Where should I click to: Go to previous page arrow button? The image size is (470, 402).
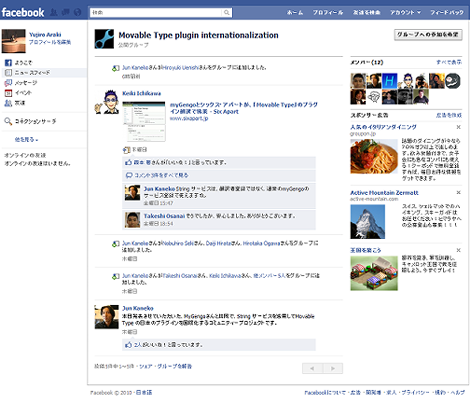pos(312,368)
